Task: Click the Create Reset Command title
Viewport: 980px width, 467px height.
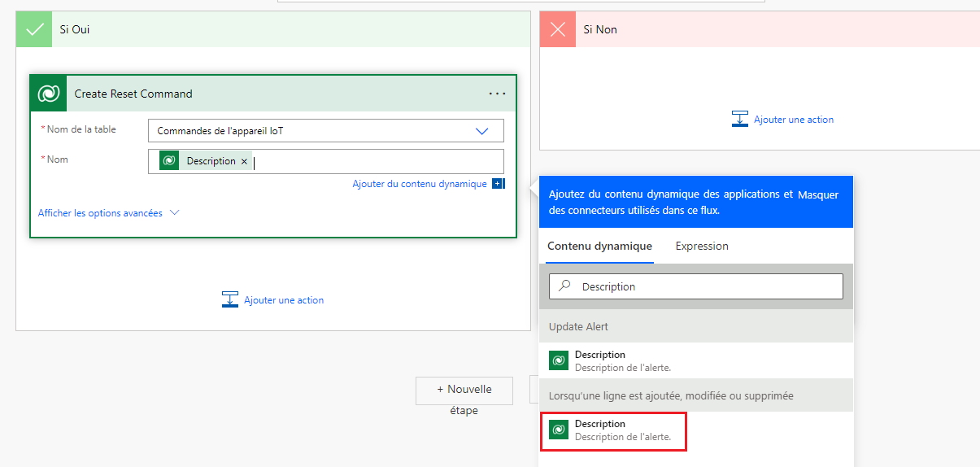Action: pos(133,94)
